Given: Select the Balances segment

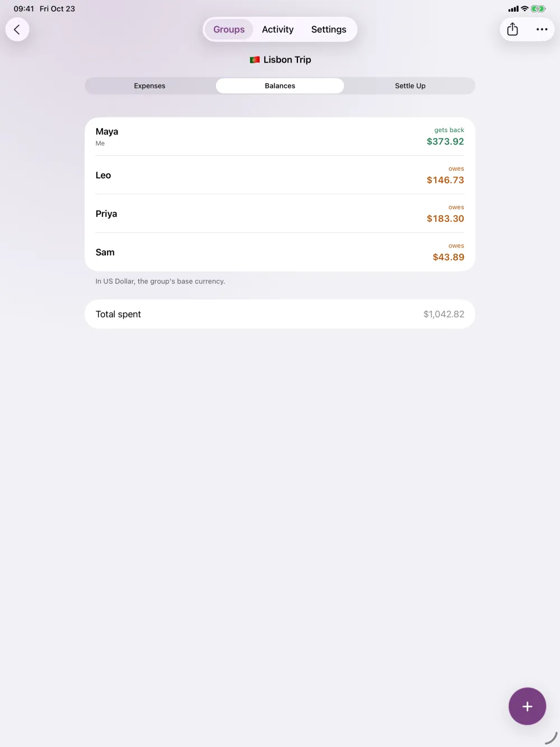Looking at the screenshot, I should tap(280, 86).
